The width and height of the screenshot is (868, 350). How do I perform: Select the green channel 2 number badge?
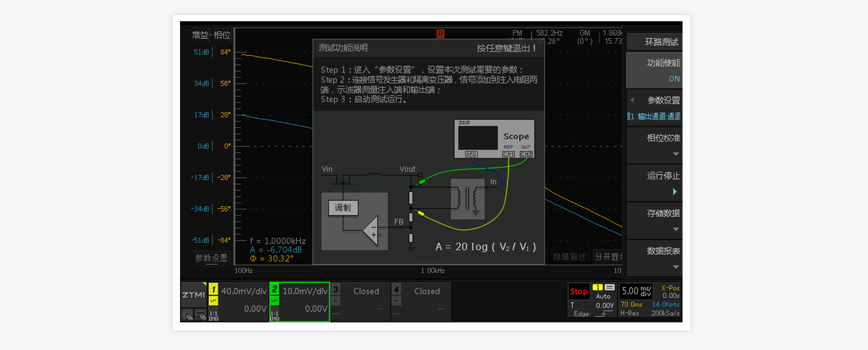point(275,289)
